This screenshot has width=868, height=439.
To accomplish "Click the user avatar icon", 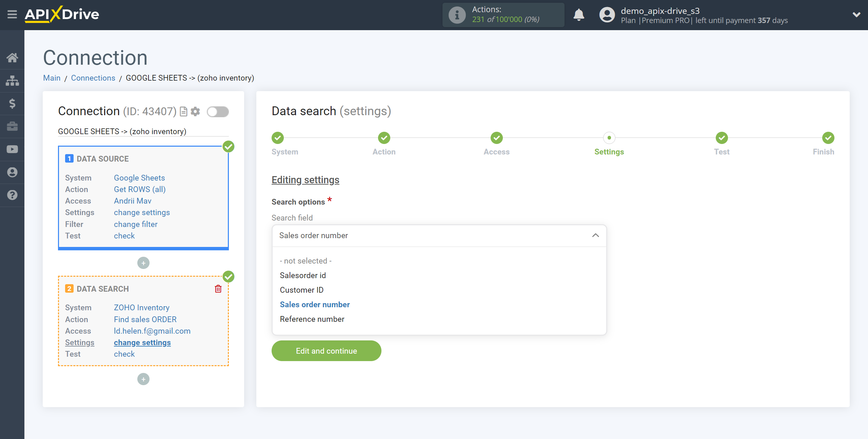I will (x=607, y=15).
